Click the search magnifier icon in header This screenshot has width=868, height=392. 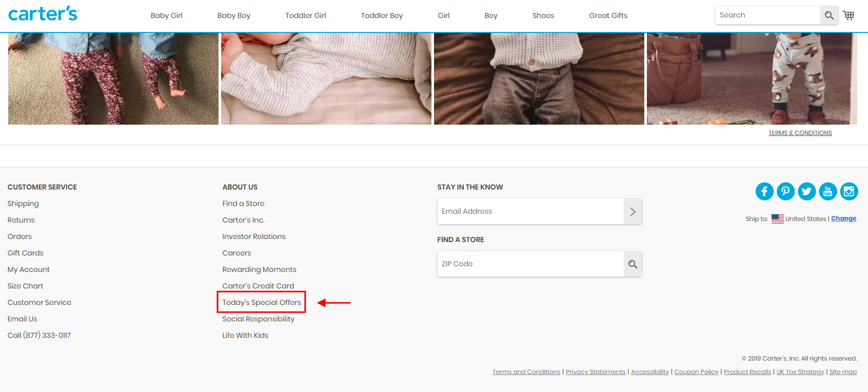point(829,15)
